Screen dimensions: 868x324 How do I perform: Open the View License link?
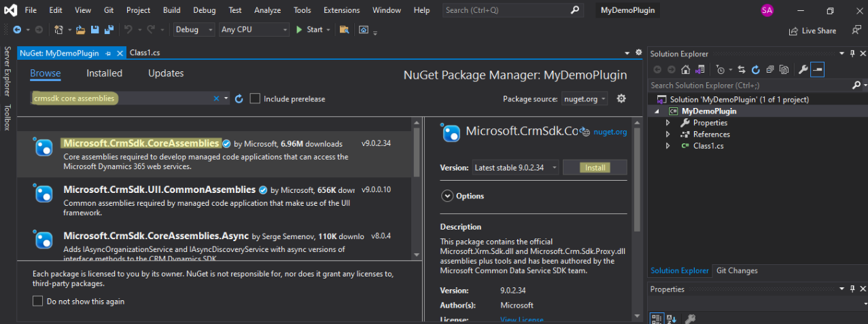point(521,320)
